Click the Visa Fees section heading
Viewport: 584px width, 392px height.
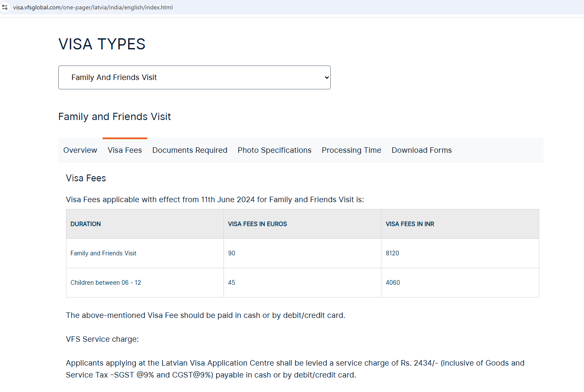pos(86,178)
